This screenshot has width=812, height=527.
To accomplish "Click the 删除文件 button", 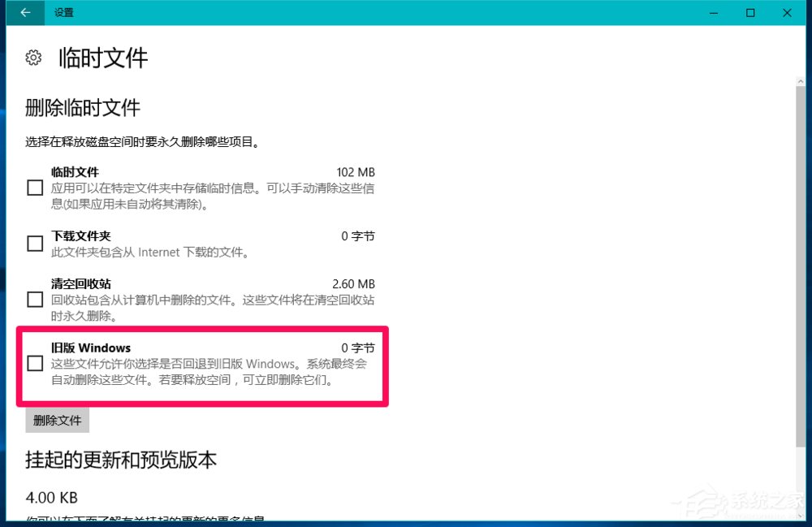I will click(x=56, y=420).
